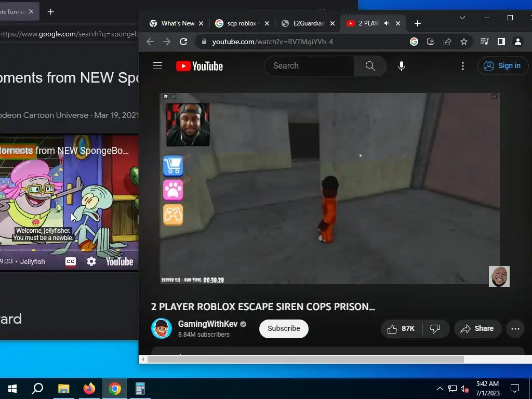The height and width of the screenshot is (399, 532).
Task: Click the install app icon in the address bar
Action: pyautogui.click(x=431, y=42)
